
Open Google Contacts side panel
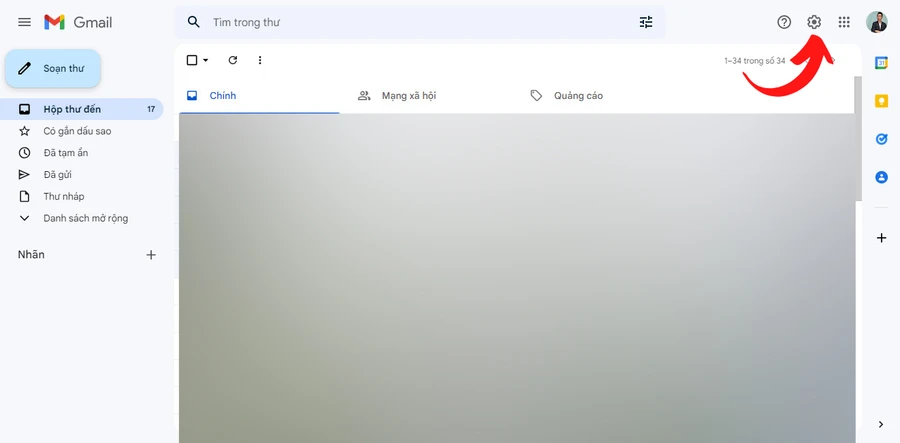pyautogui.click(x=881, y=177)
